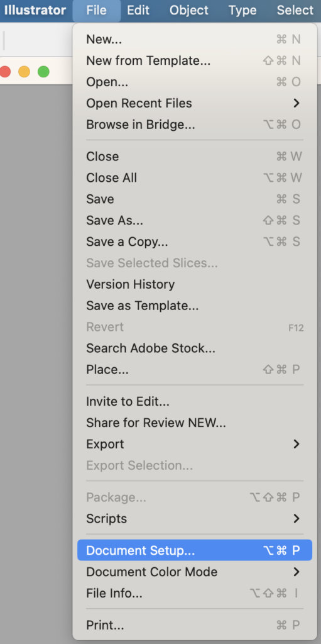Expand the Export submenu
Image resolution: width=321 pixels, height=644 pixels.
(x=195, y=444)
